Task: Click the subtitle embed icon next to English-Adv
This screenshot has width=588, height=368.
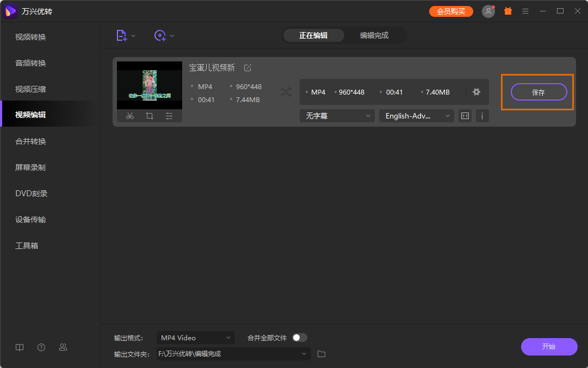Action: tap(465, 115)
